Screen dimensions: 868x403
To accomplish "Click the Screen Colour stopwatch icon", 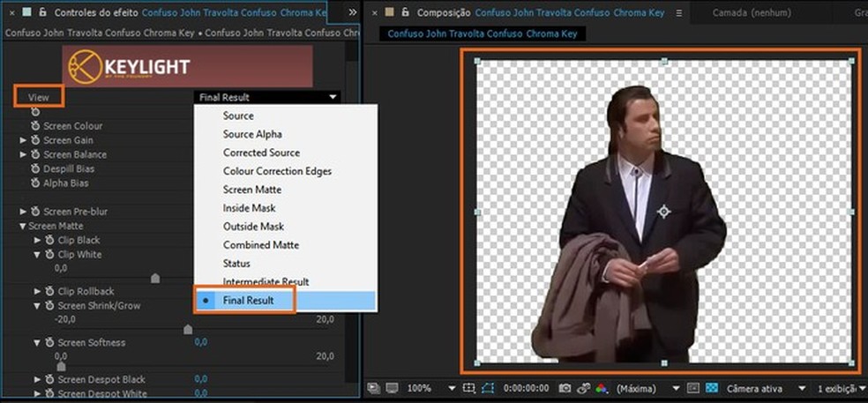I will point(35,126).
